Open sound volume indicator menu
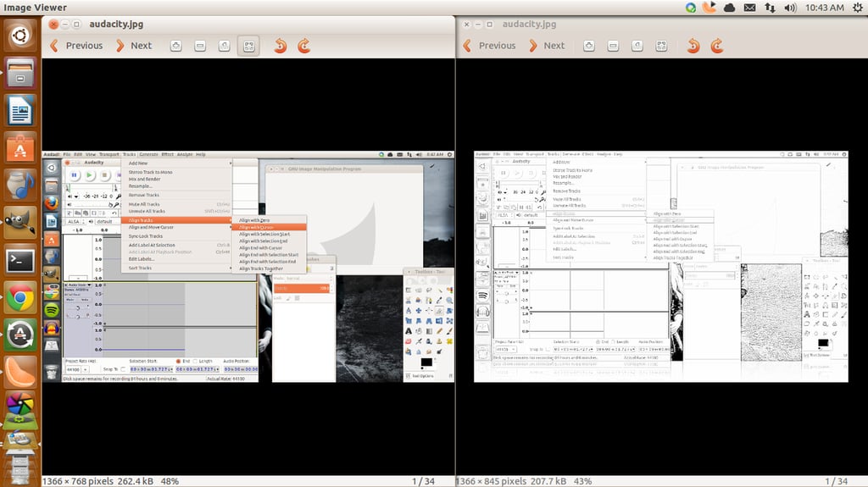 point(790,8)
